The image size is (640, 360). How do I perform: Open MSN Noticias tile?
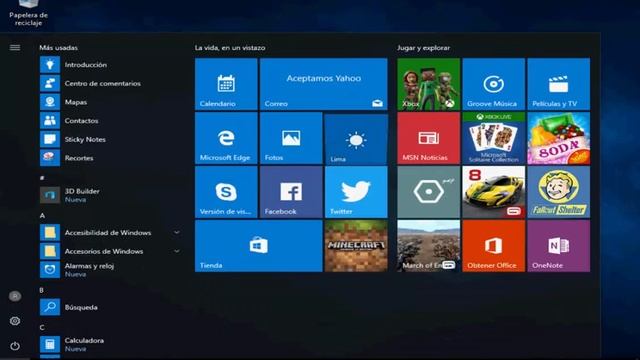429,138
